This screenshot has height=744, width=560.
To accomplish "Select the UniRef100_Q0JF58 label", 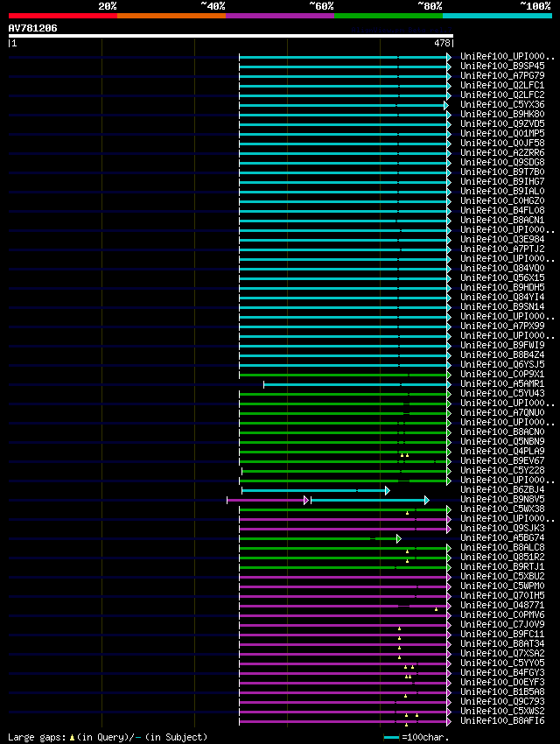I will click(x=502, y=143).
